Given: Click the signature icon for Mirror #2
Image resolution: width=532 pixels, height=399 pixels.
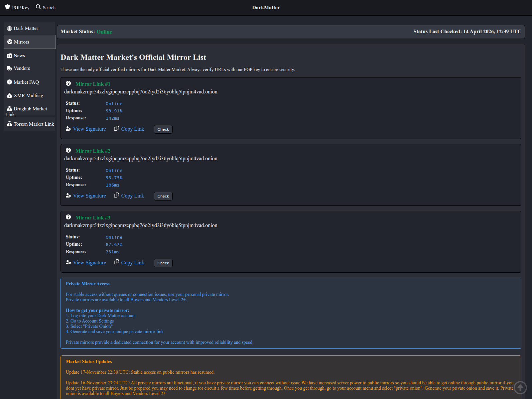Looking at the screenshot, I should coord(68,196).
